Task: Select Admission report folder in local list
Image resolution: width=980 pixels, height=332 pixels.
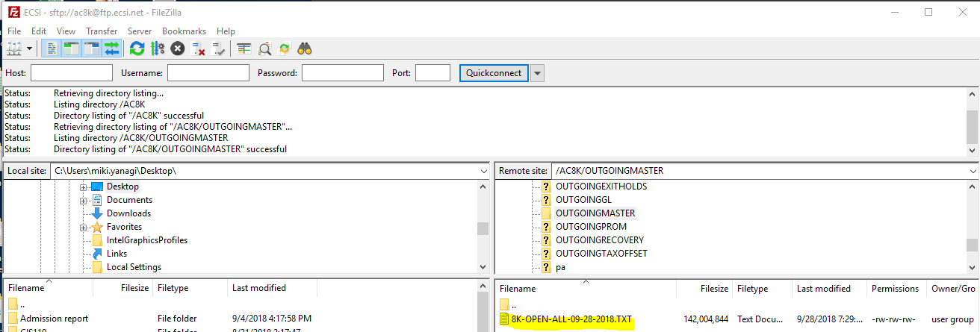Action: click(54, 319)
